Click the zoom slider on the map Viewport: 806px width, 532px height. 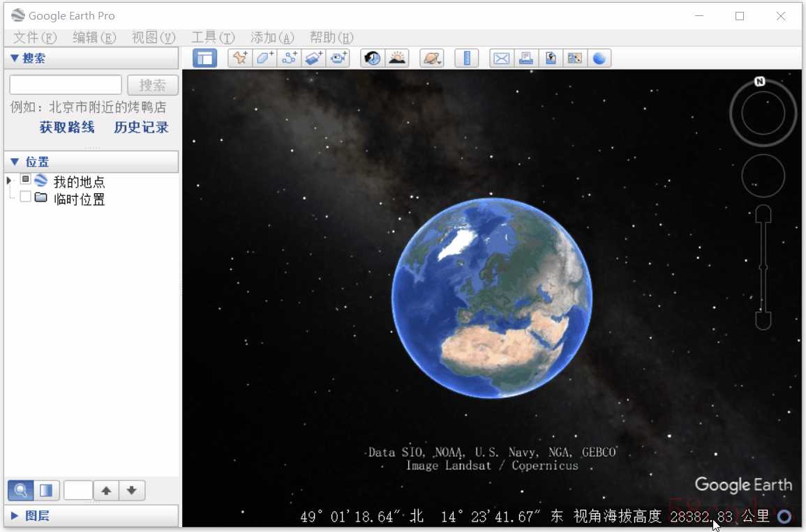(x=763, y=267)
